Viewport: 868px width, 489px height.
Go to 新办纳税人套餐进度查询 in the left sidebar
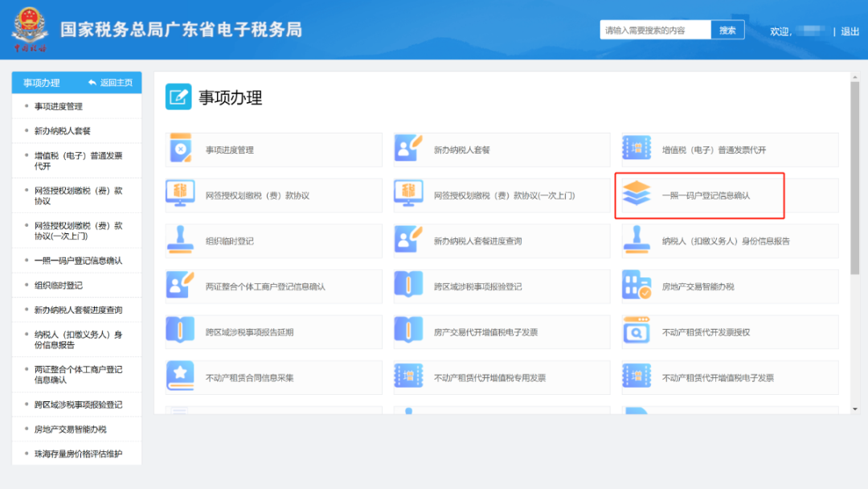[x=78, y=310]
